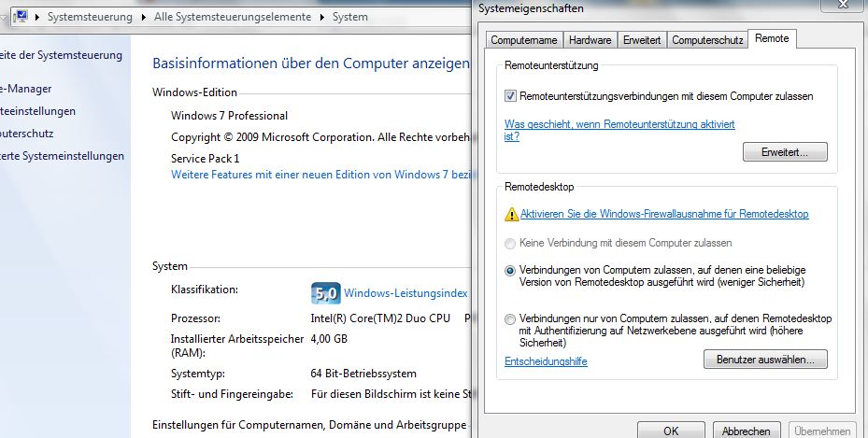868x438 pixels.
Task: Close the Systemeigenschaften dialog
Action: (842, 5)
